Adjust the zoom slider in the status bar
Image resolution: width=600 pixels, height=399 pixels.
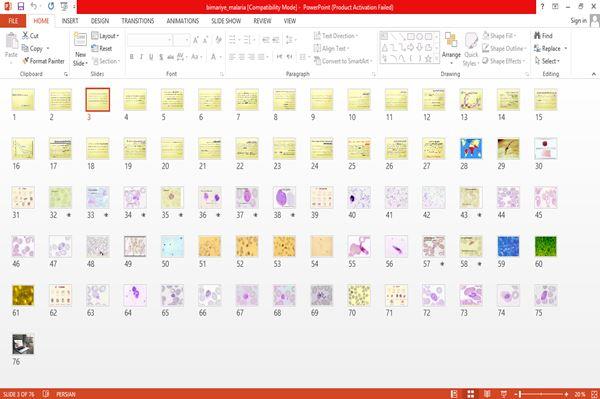[x=540, y=394]
